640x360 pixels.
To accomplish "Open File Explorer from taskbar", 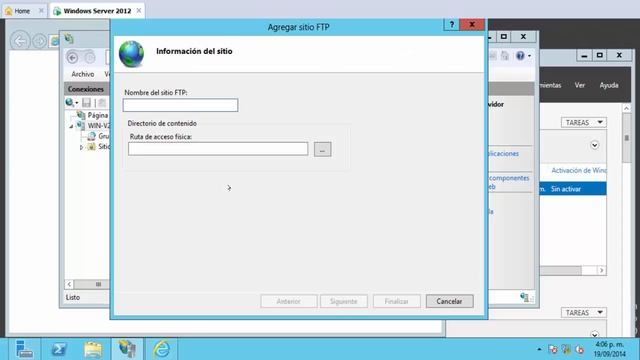I will click(x=93, y=349).
